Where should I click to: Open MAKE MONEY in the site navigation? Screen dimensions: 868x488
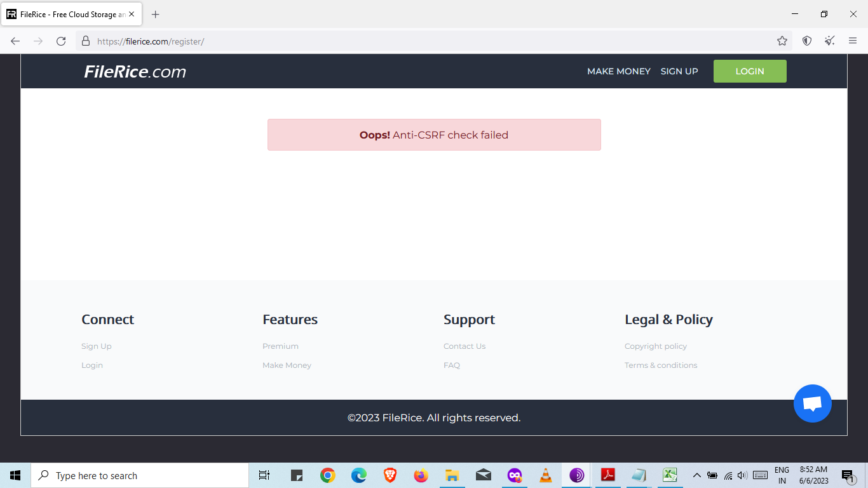coord(618,71)
